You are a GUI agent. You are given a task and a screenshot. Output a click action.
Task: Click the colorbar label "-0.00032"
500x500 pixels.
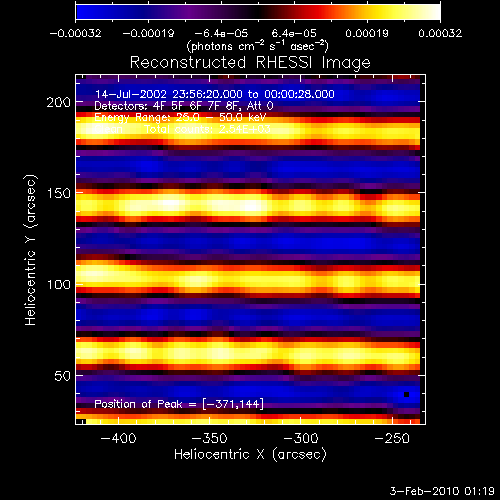[75, 33]
